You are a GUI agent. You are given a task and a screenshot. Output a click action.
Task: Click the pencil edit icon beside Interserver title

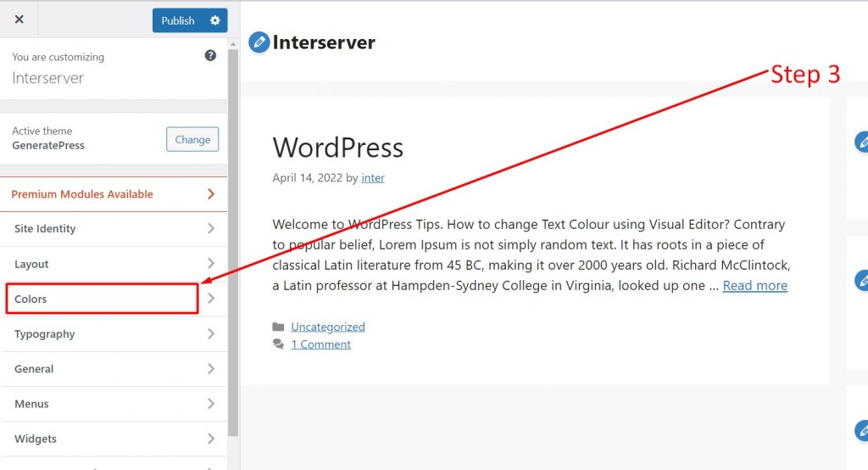pyautogui.click(x=259, y=42)
